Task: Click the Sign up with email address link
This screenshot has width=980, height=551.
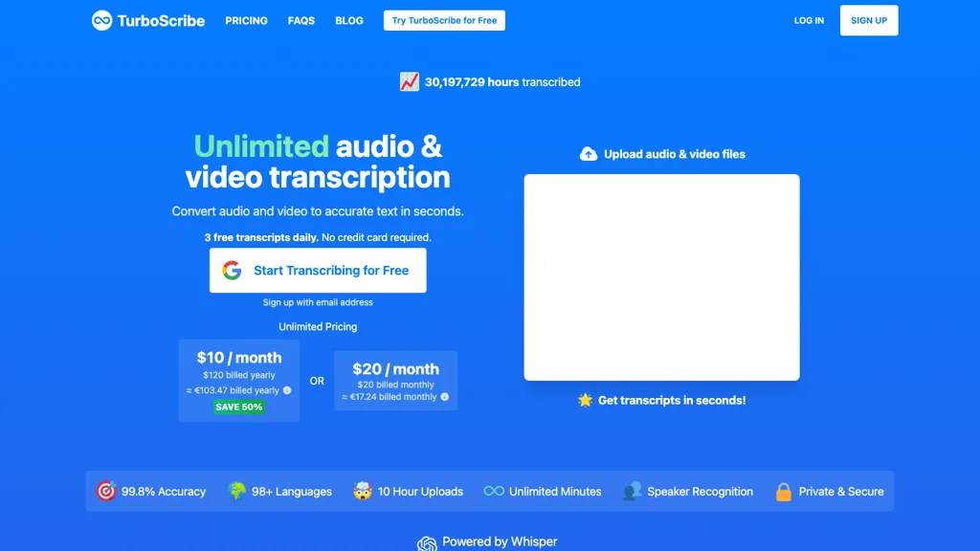Action: 318,301
